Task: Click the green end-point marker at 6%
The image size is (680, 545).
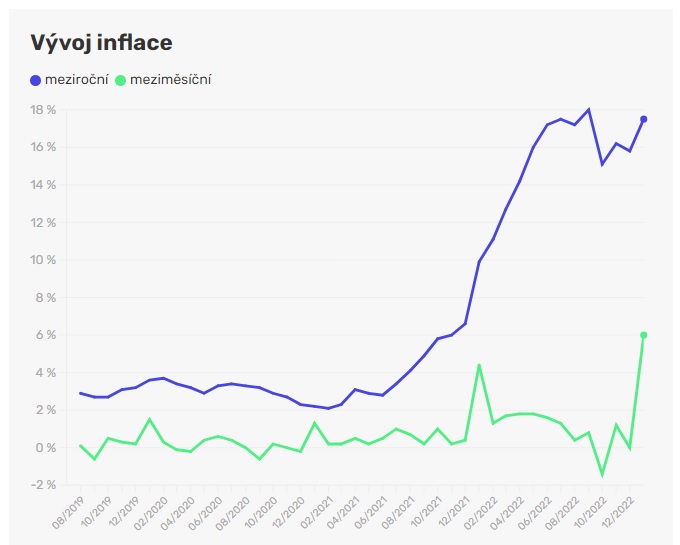Action: point(643,335)
